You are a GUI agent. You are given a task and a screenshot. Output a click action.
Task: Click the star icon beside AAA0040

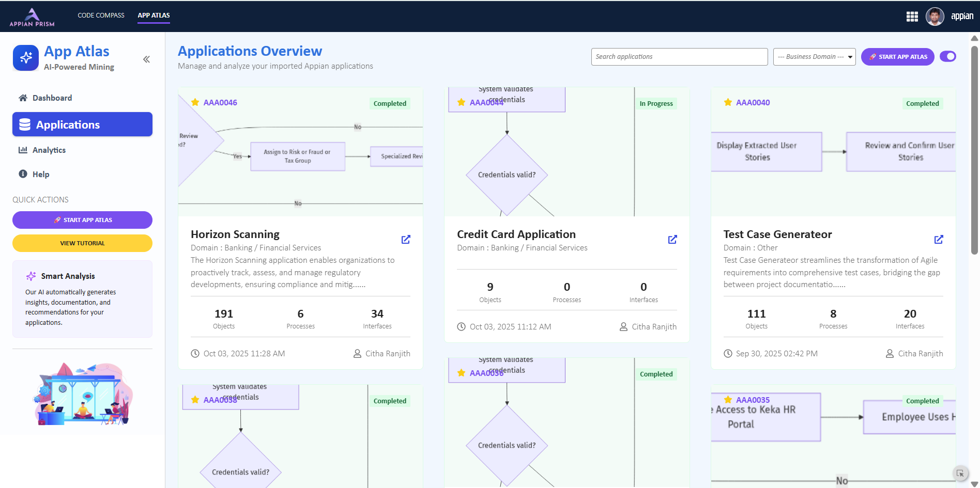coord(728,102)
